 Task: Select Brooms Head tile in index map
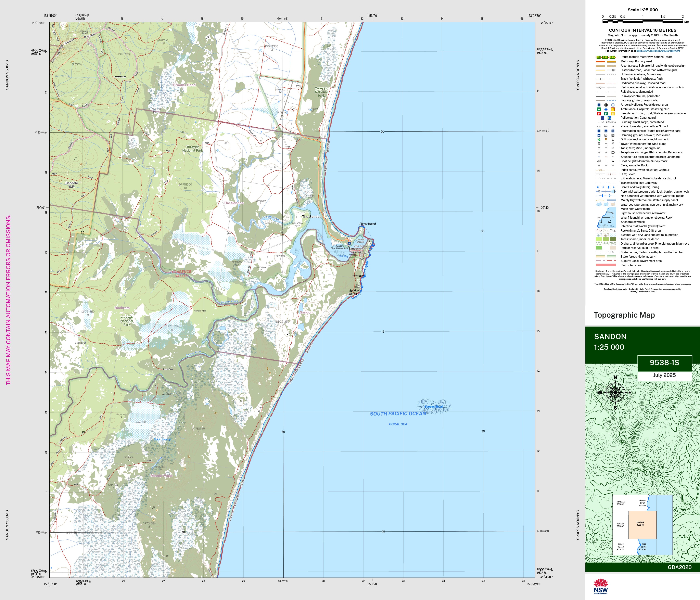coord(642,503)
